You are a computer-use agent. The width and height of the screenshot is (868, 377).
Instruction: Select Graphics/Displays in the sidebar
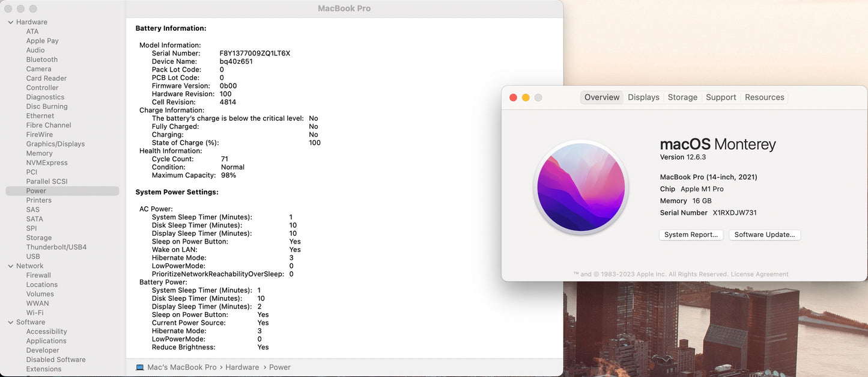55,144
